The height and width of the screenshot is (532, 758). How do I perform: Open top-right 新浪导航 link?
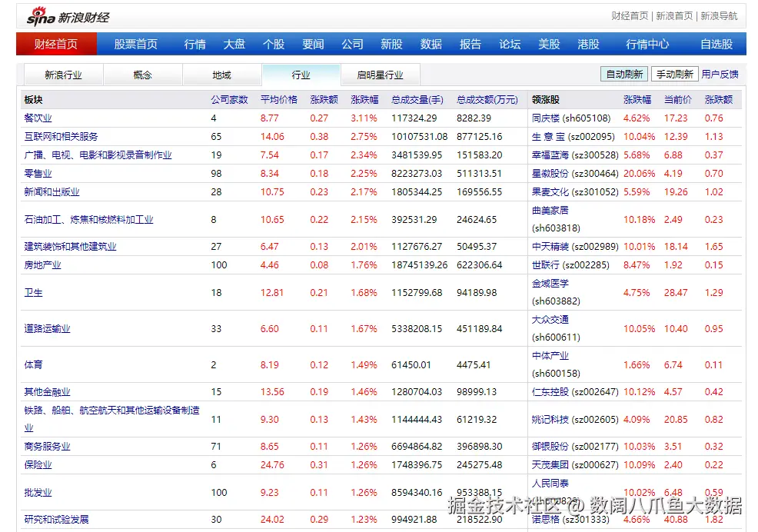pos(720,16)
